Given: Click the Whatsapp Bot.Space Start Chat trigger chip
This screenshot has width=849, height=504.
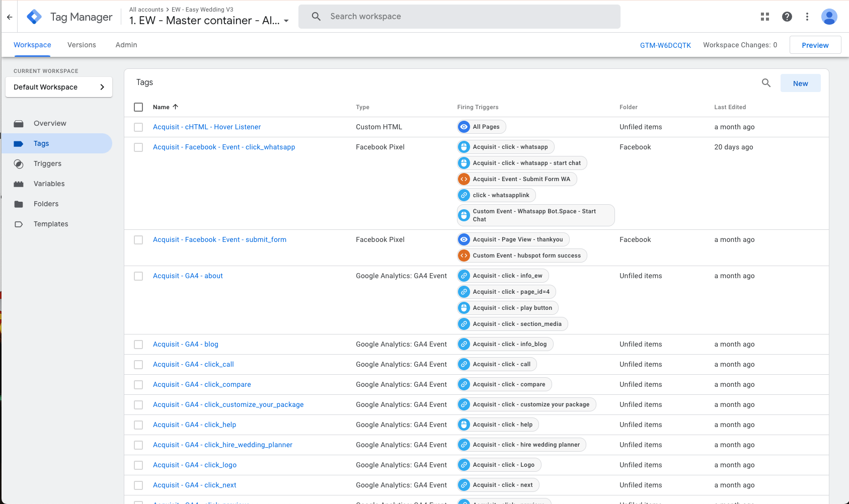Looking at the screenshot, I should point(535,215).
